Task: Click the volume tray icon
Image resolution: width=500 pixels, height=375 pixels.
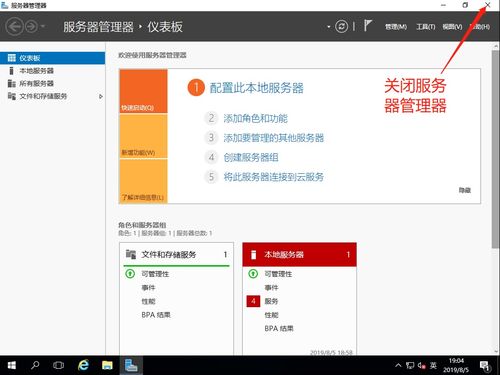Action: pos(421,366)
